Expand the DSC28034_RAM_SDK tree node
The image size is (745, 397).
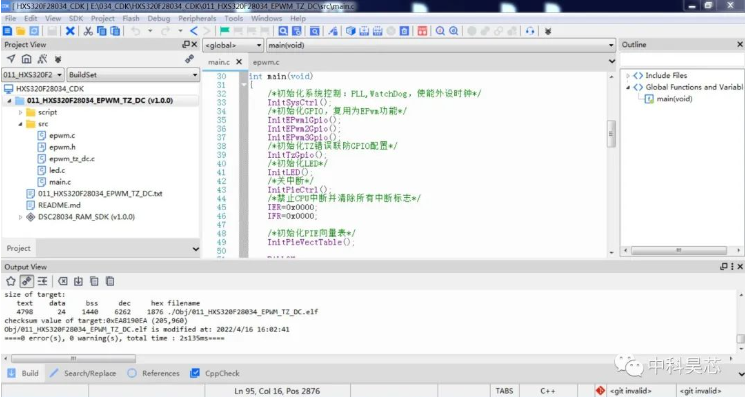(x=20, y=217)
